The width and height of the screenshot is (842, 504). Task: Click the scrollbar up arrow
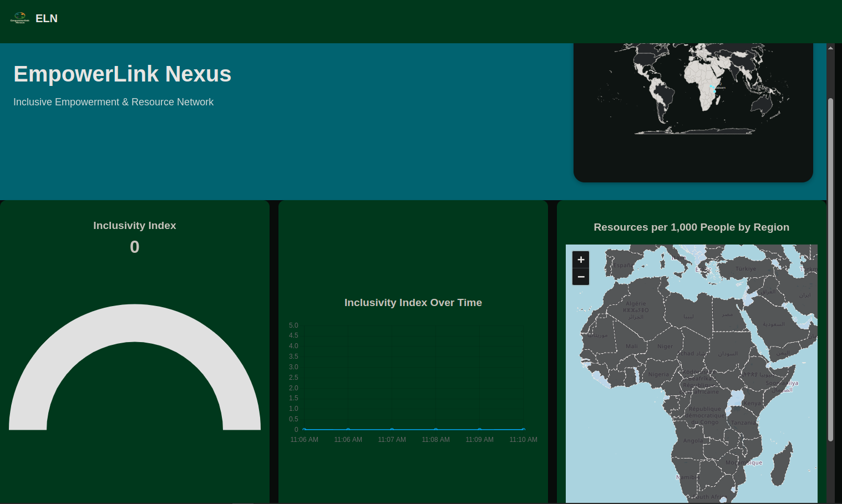[830, 48]
